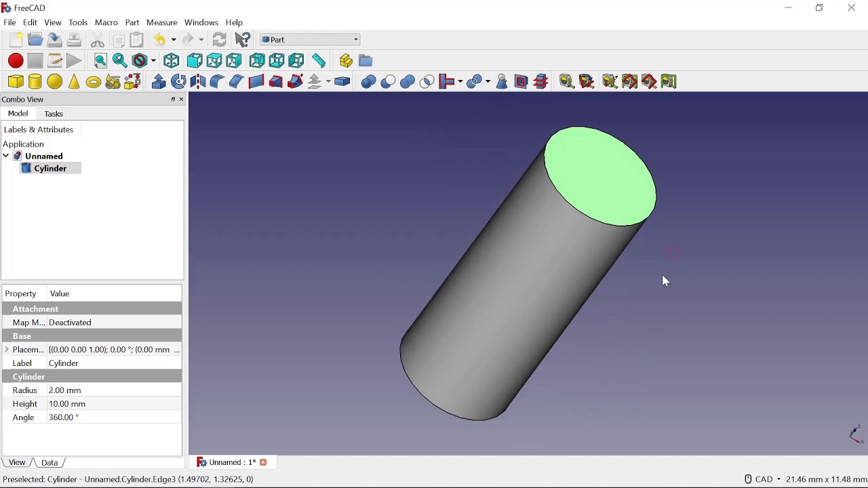Create a new document

[x=16, y=40]
